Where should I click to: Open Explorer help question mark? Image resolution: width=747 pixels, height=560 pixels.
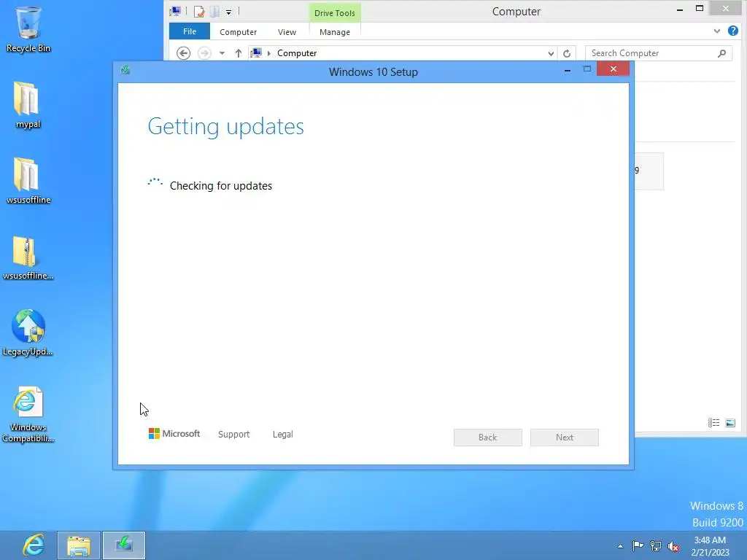click(732, 31)
